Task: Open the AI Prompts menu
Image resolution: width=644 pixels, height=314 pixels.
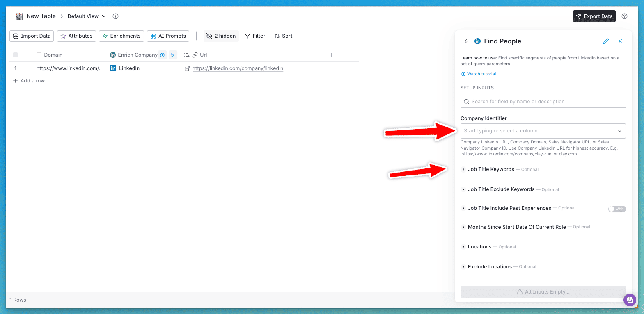Action: [x=168, y=36]
